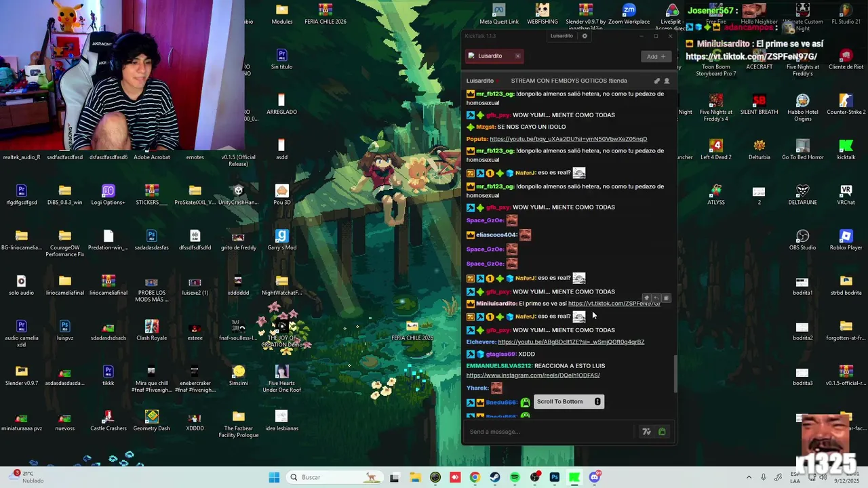868x488 pixels.
Task: Open Google Chrome from the taskbar
Action: (x=475, y=477)
